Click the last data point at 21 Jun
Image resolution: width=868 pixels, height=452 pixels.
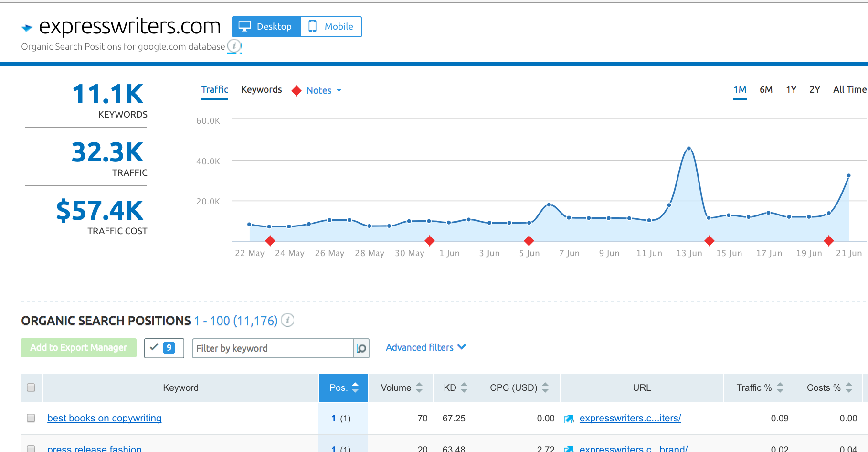(849, 176)
